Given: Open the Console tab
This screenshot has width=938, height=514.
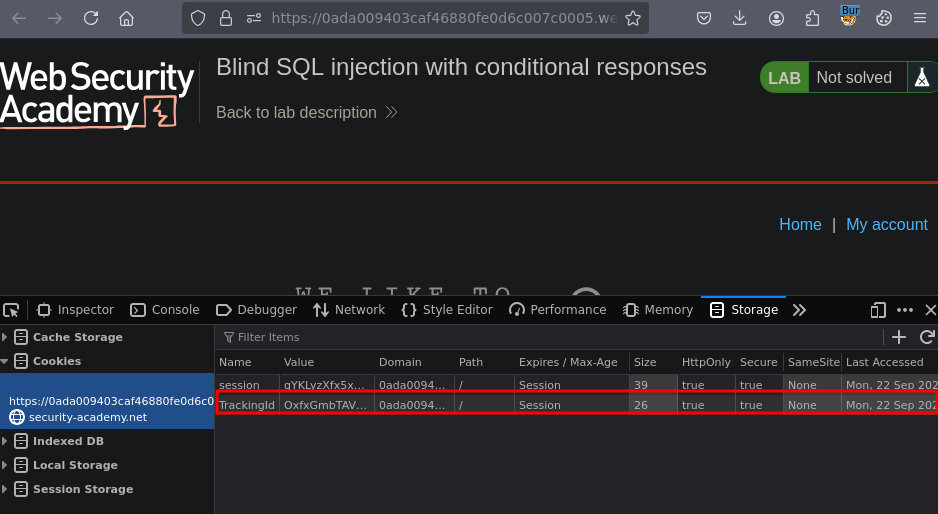Looking at the screenshot, I should [x=165, y=310].
